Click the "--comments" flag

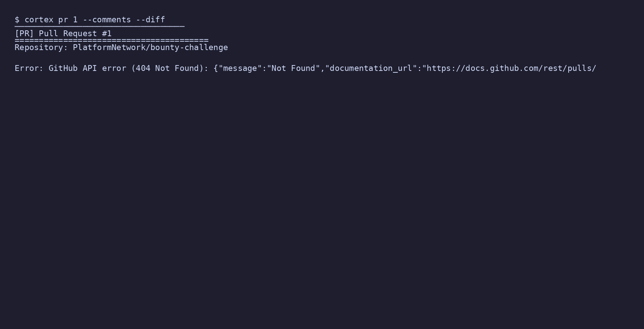107,20
